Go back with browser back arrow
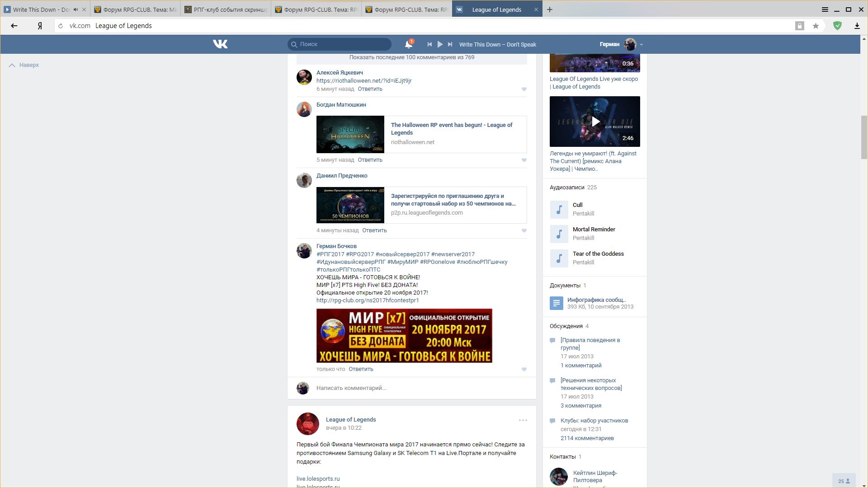868x488 pixels. coord(14,26)
